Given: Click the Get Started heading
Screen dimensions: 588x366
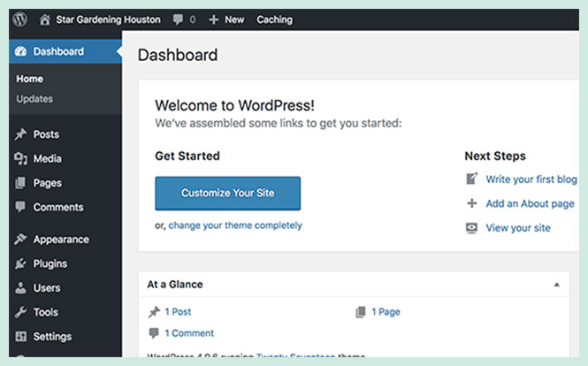Looking at the screenshot, I should (x=187, y=156).
